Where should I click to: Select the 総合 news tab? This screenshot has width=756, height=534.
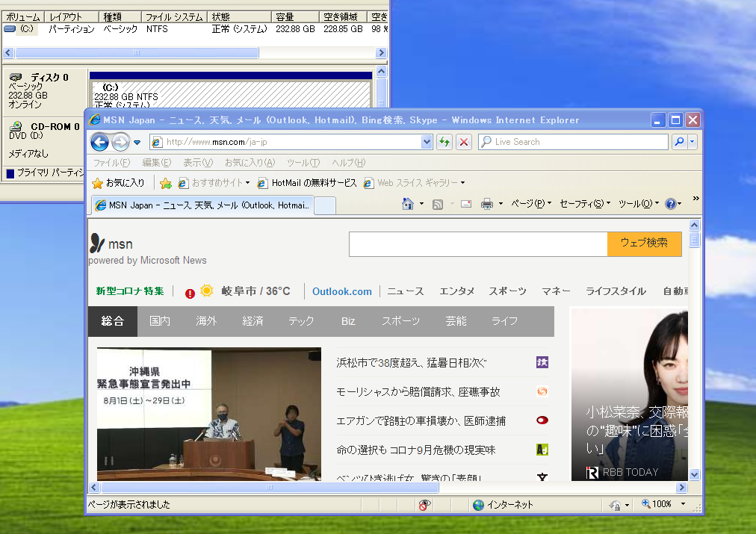click(x=113, y=321)
